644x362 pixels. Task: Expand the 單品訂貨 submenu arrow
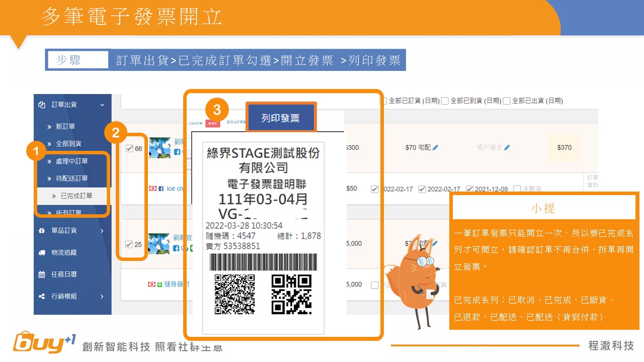102,231
